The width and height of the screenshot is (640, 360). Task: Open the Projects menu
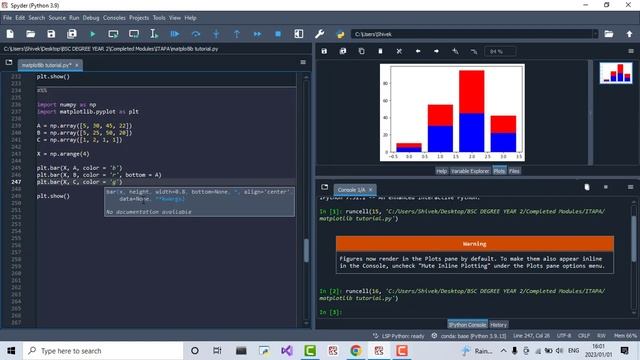pos(139,18)
